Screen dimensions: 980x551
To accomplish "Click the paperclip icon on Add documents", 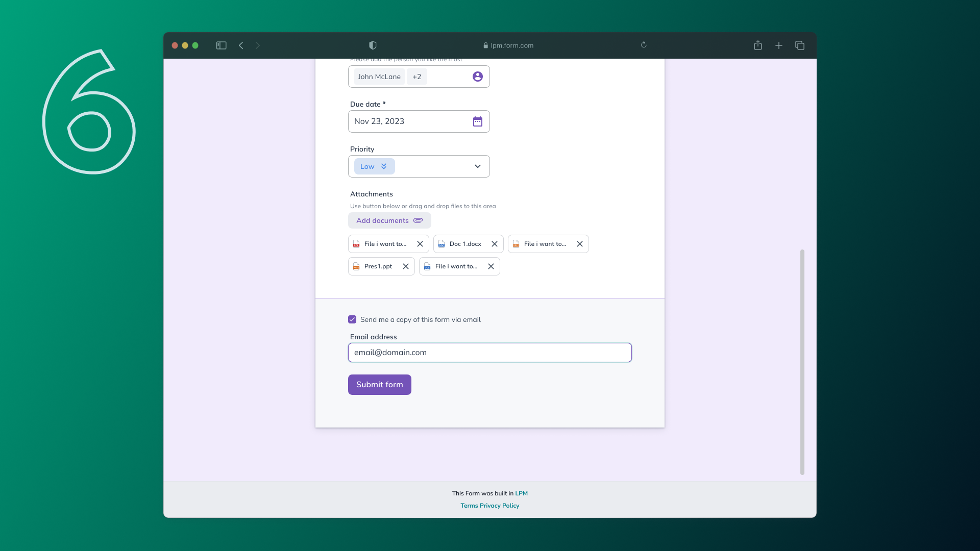I will 418,220.
